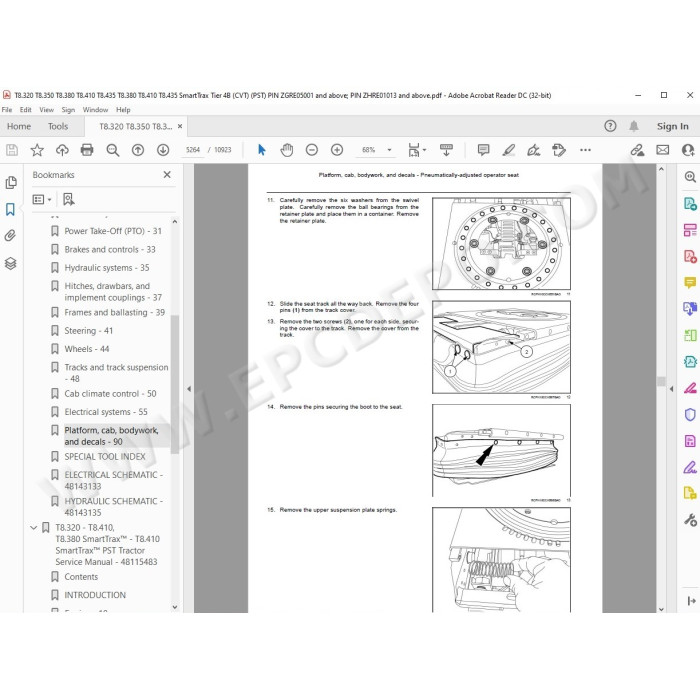This screenshot has width=700, height=700.
Task: Click the fit page scrolling icon
Action: click(414, 150)
